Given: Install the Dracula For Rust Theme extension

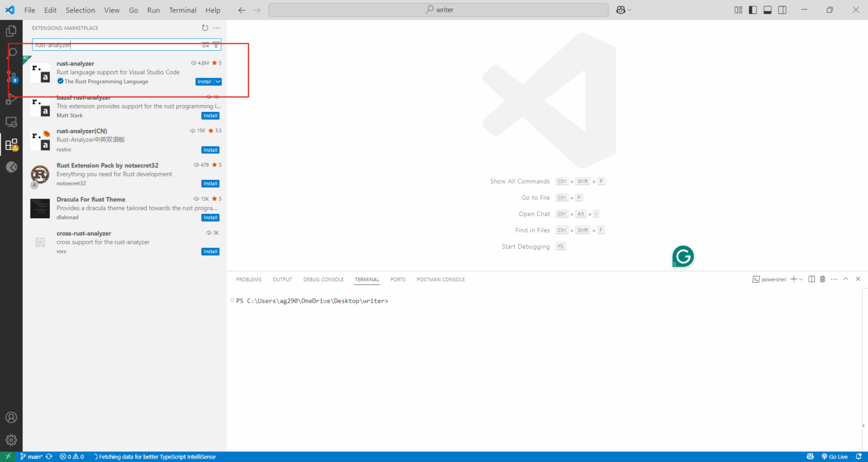Looking at the screenshot, I should (x=210, y=217).
